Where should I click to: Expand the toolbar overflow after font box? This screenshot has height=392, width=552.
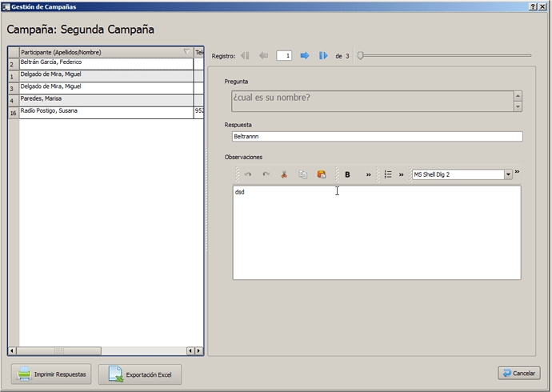coord(517,171)
